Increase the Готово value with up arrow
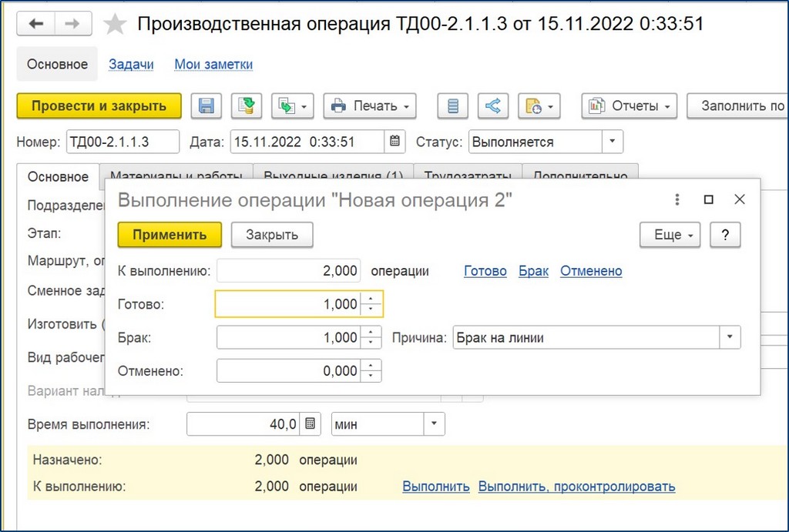Viewport: 789px width, 532px height. tap(371, 299)
